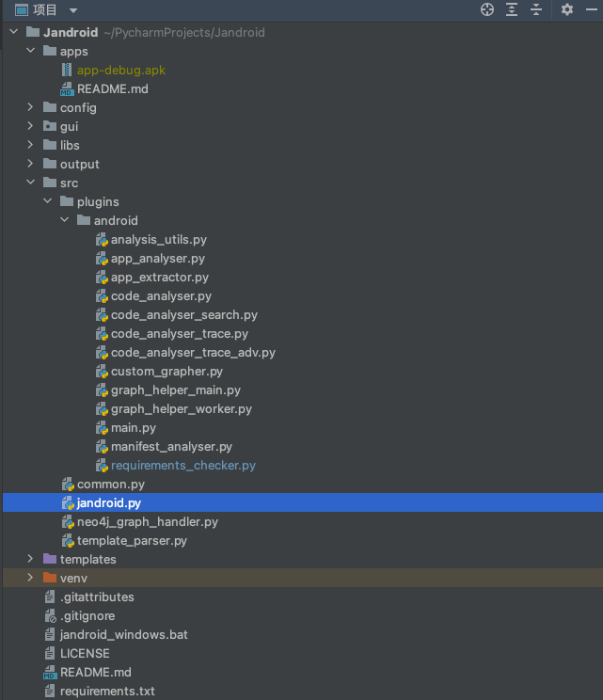603x700 pixels.
Task: Click Python icon beside common.py
Action: [68, 484]
